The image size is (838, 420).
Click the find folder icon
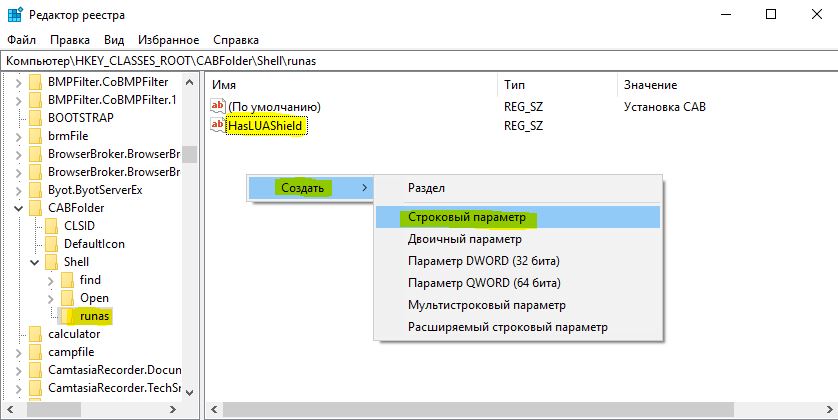pos(67,280)
